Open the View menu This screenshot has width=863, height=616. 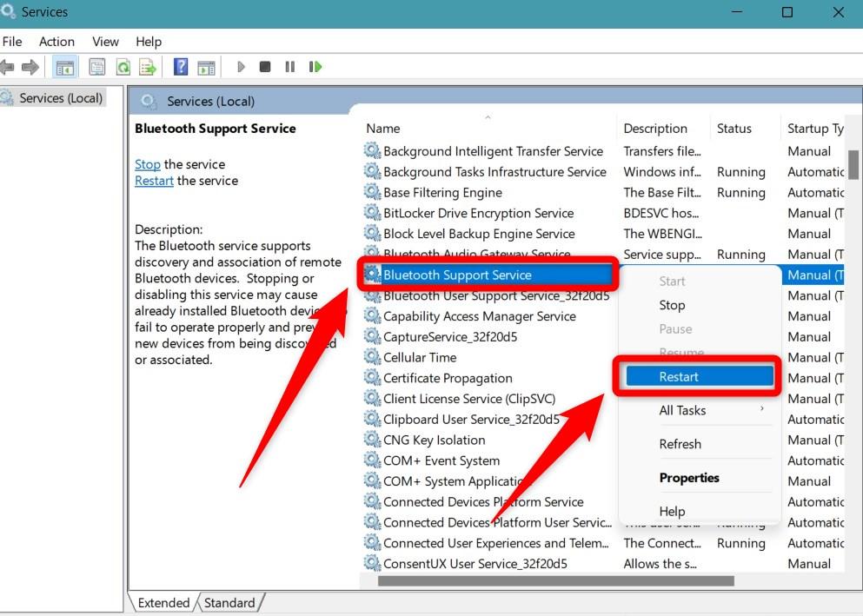(x=105, y=41)
